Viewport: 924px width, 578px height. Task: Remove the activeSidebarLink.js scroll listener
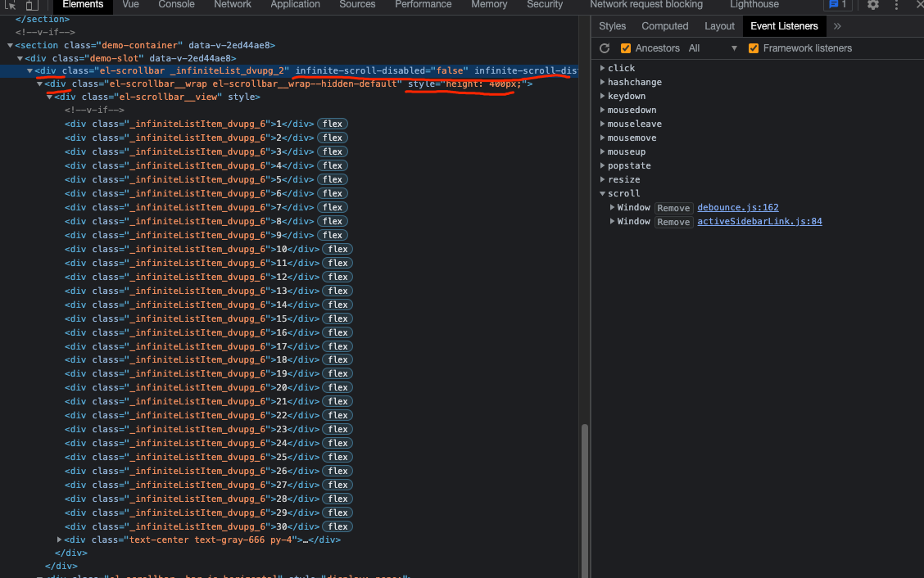tap(673, 221)
